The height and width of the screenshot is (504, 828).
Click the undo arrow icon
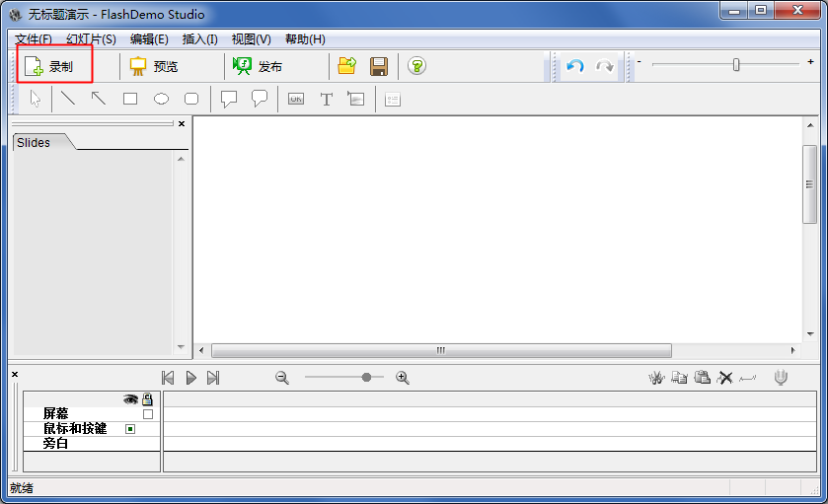tap(575, 66)
